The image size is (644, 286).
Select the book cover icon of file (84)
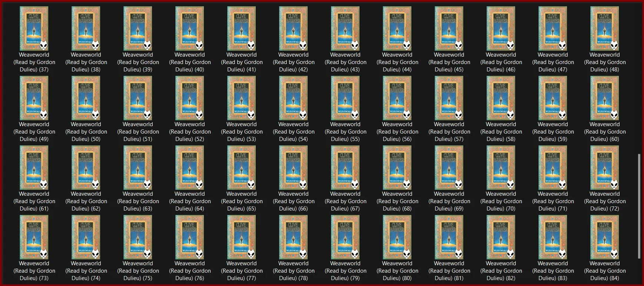605,237
